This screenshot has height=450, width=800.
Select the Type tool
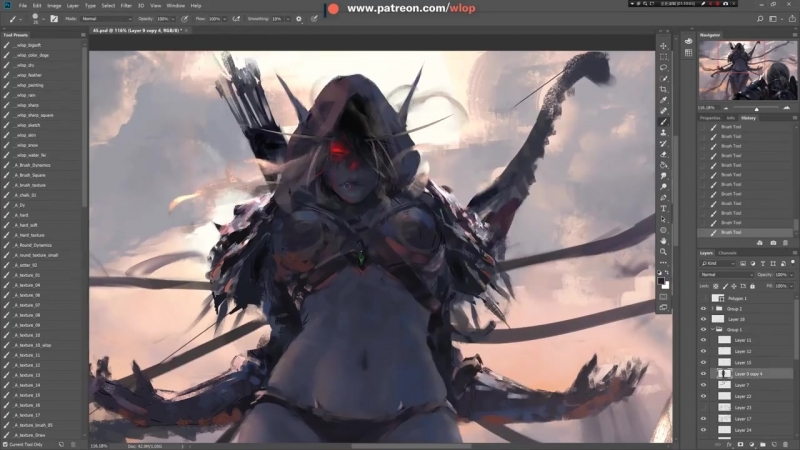[x=663, y=208]
